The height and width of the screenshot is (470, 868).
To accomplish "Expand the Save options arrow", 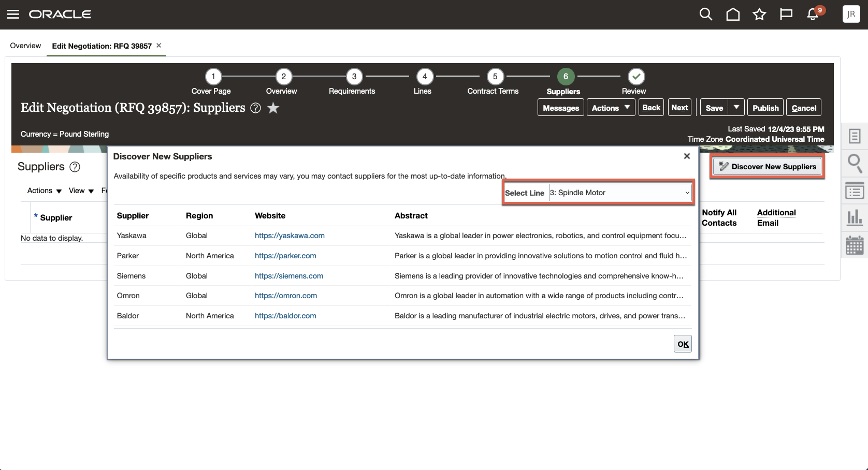I will [x=736, y=108].
